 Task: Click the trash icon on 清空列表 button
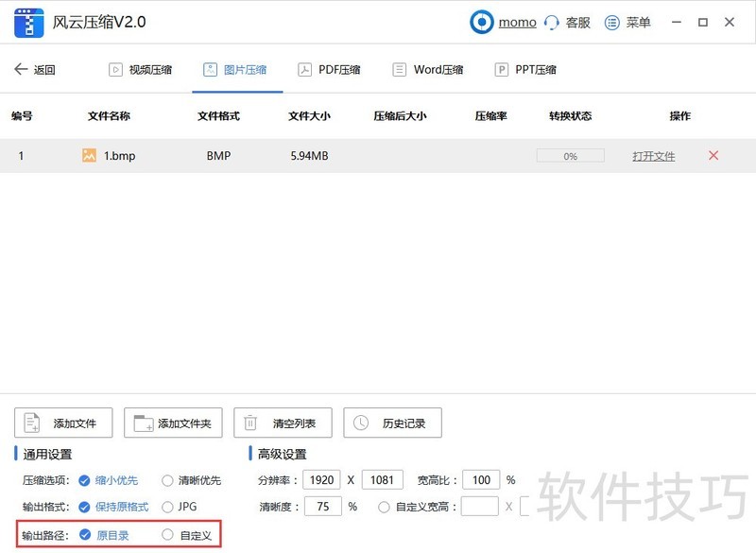click(250, 423)
